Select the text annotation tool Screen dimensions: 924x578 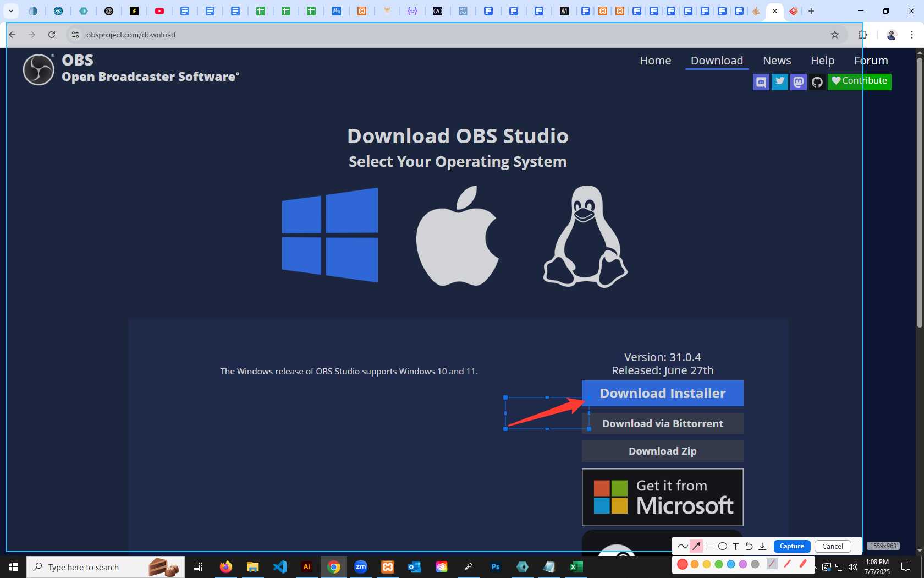[x=736, y=546]
